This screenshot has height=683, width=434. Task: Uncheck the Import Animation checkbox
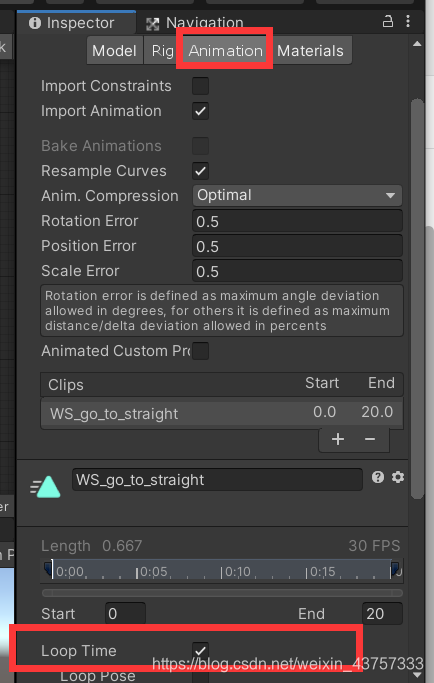pos(200,111)
